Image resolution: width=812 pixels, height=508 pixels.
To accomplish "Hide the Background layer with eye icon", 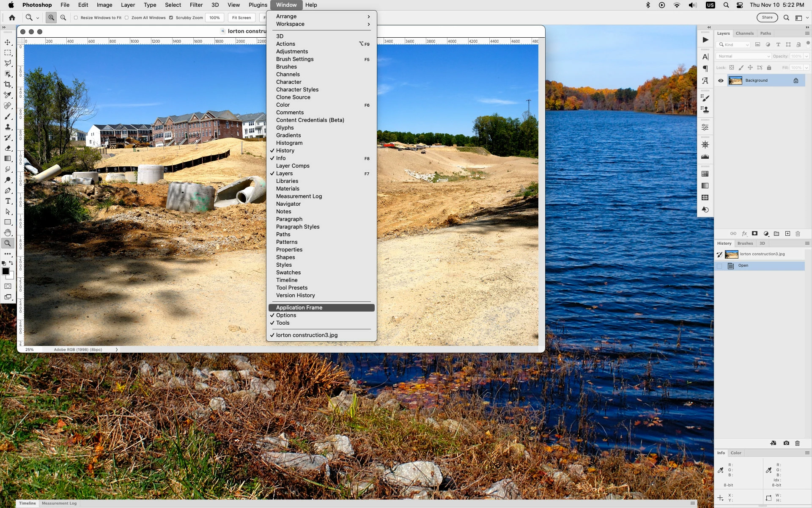I will (721, 80).
